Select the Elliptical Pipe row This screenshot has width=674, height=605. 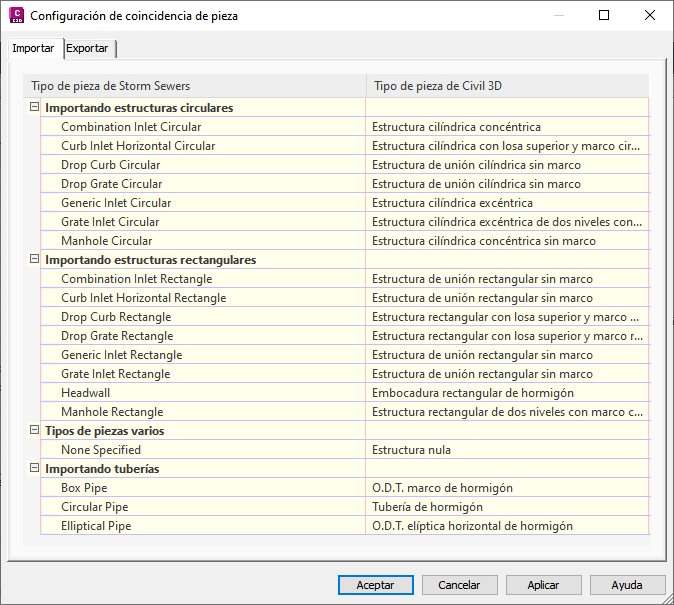point(96,526)
